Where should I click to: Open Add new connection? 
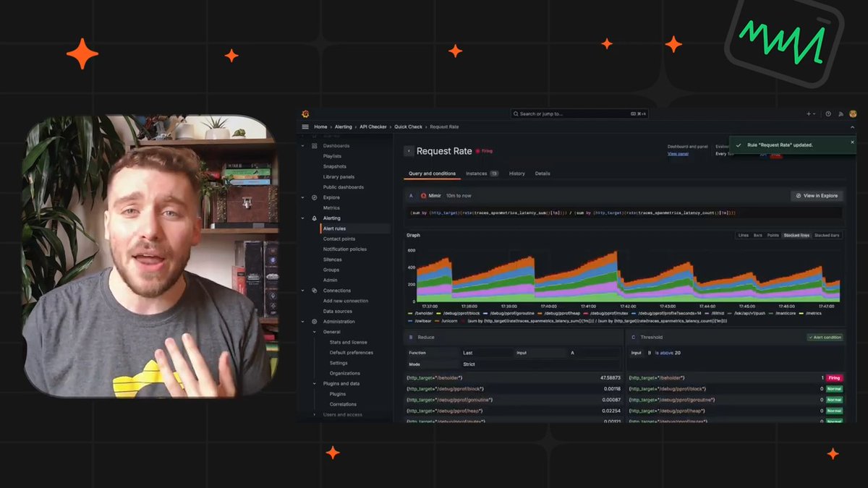click(x=346, y=301)
